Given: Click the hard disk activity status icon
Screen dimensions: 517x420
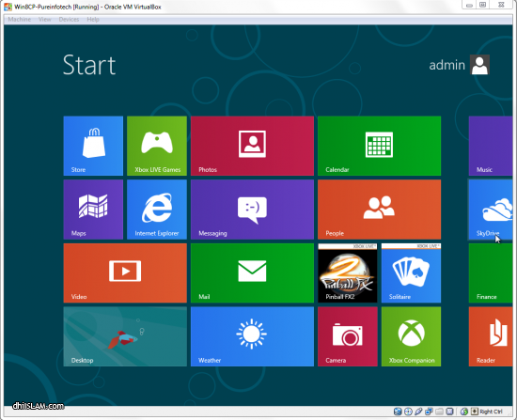Looking at the screenshot, I should [x=398, y=412].
